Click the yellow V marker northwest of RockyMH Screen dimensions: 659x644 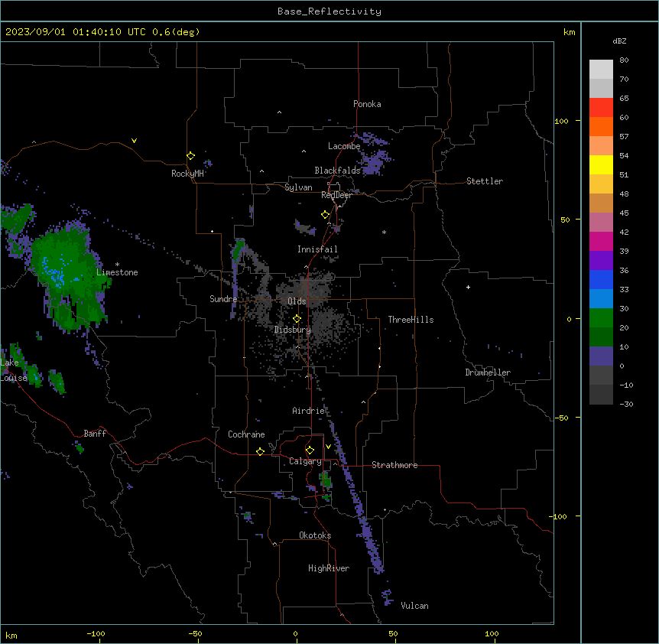(x=134, y=141)
